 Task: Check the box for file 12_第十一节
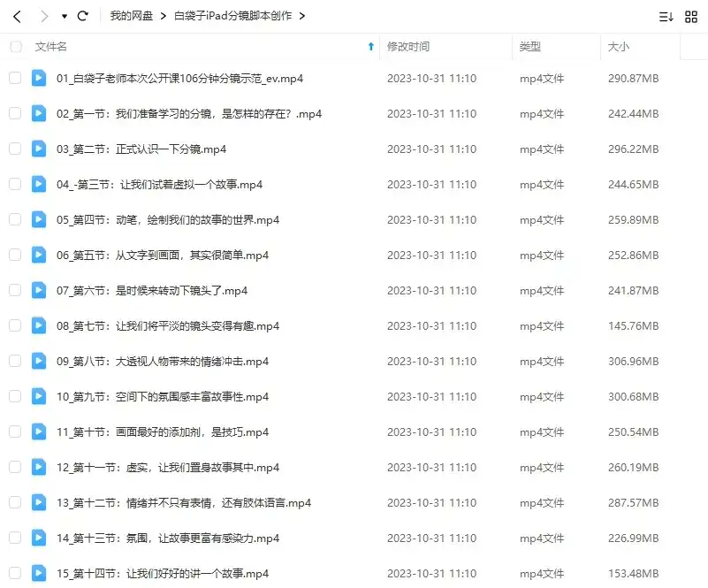click(x=15, y=467)
